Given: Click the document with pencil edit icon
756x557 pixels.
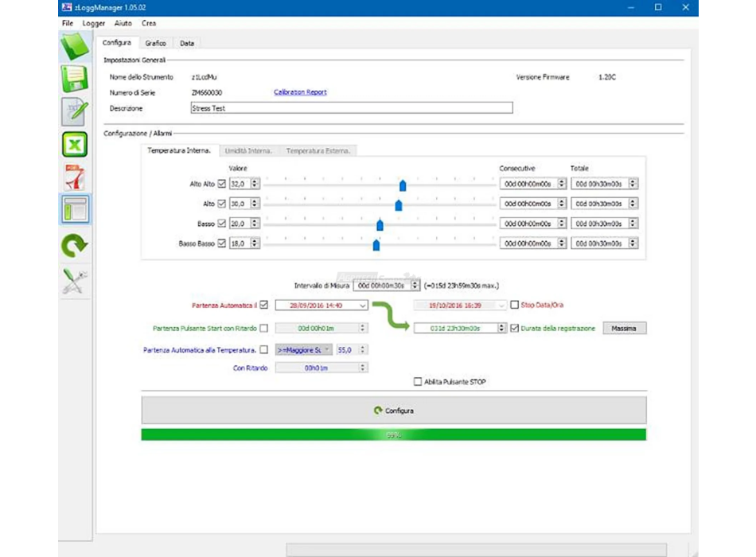Looking at the screenshot, I should 75,112.
